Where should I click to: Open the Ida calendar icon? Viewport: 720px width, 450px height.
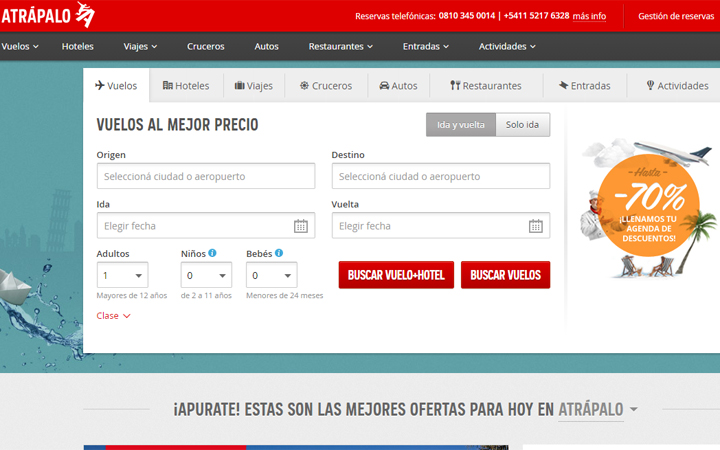click(301, 226)
